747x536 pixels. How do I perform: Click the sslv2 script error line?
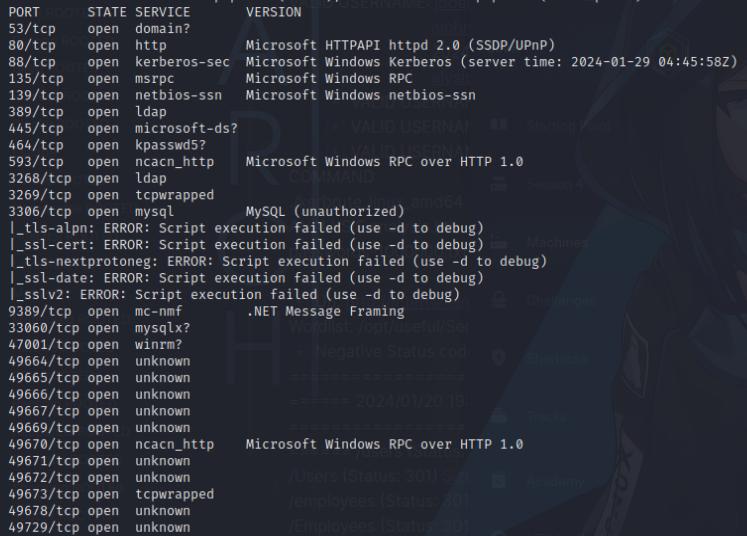234,295
